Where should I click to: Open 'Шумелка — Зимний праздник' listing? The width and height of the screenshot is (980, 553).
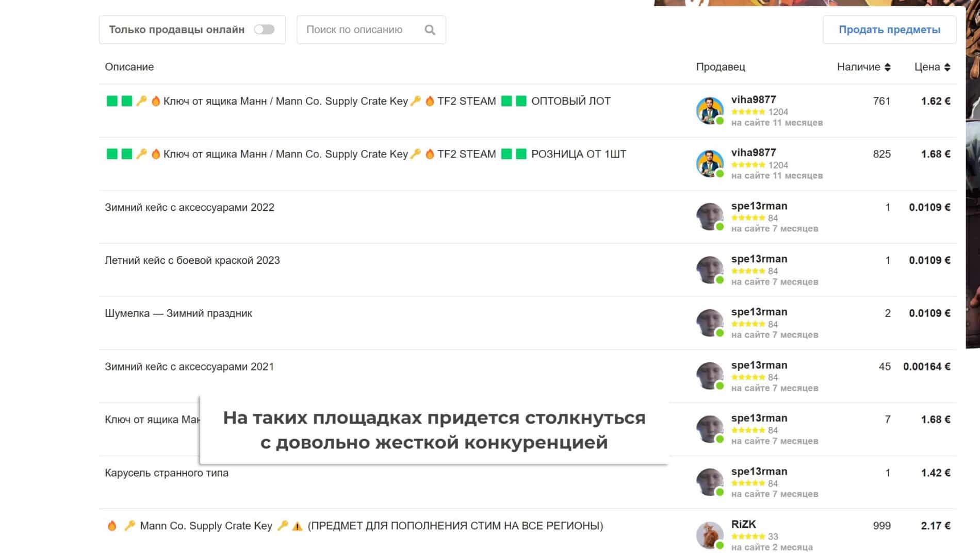(x=178, y=313)
